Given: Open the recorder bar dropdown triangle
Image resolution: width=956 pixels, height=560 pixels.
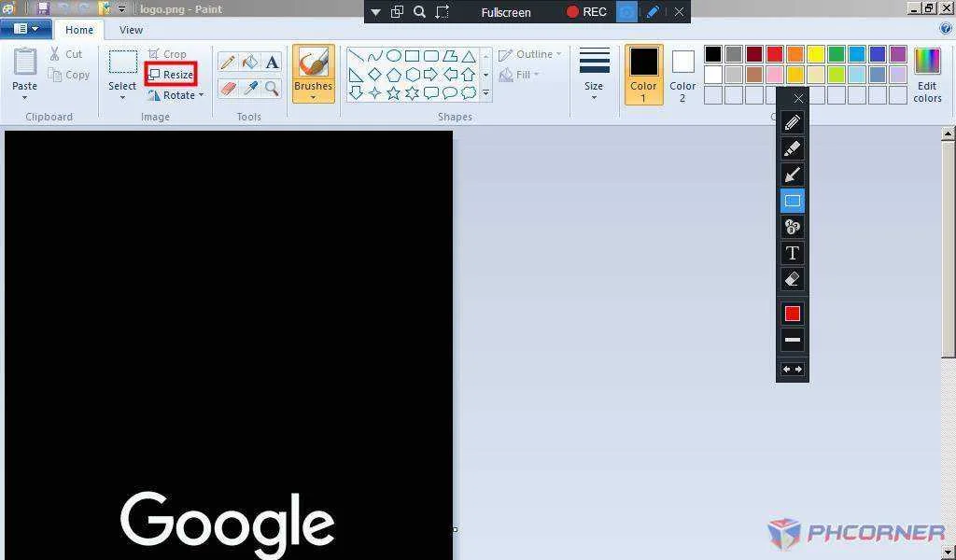Looking at the screenshot, I should point(375,12).
